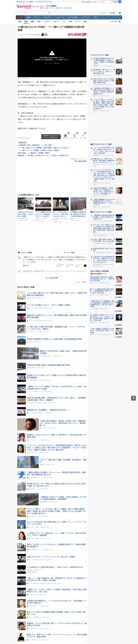Screen dimensions: 138x644
Task: Open 新機取得 link in header
Action: click(54, 6)
